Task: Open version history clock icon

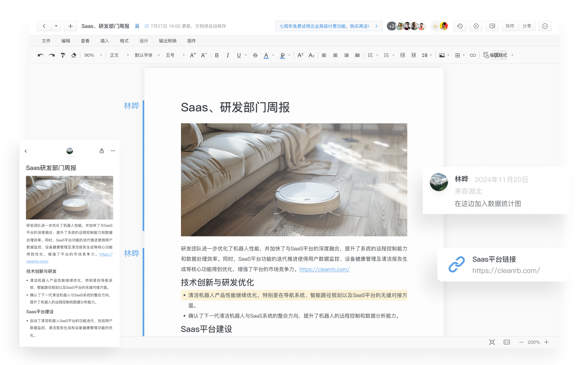Action: click(x=460, y=26)
